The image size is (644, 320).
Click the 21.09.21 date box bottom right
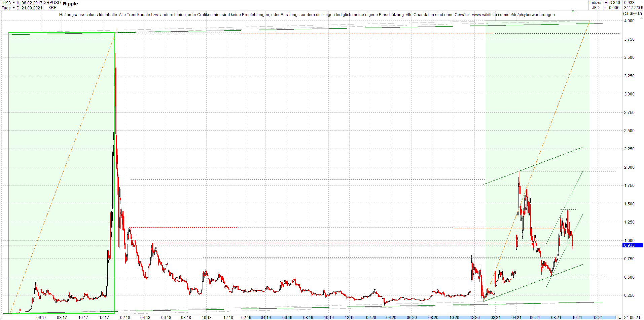pos(632,317)
